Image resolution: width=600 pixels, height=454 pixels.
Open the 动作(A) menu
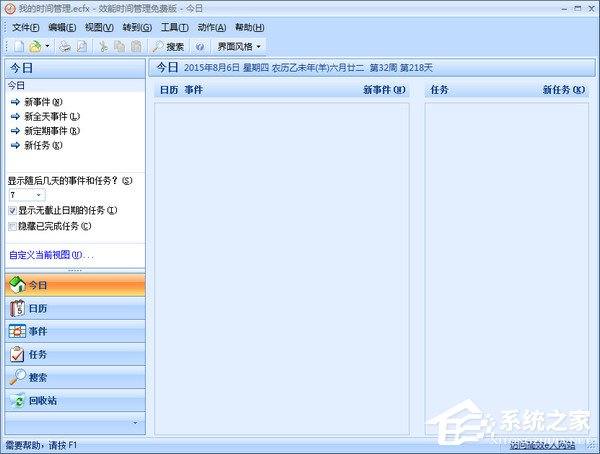point(212,27)
